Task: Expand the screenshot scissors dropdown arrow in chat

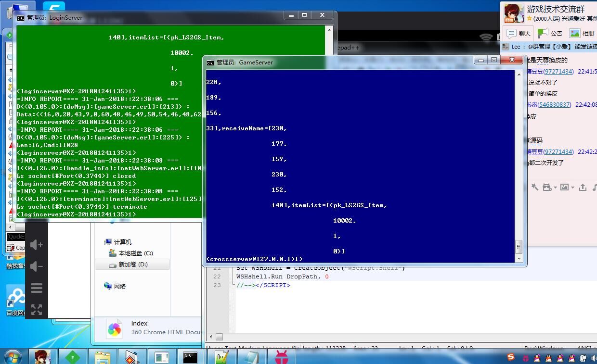Action: pyautogui.click(x=555, y=188)
